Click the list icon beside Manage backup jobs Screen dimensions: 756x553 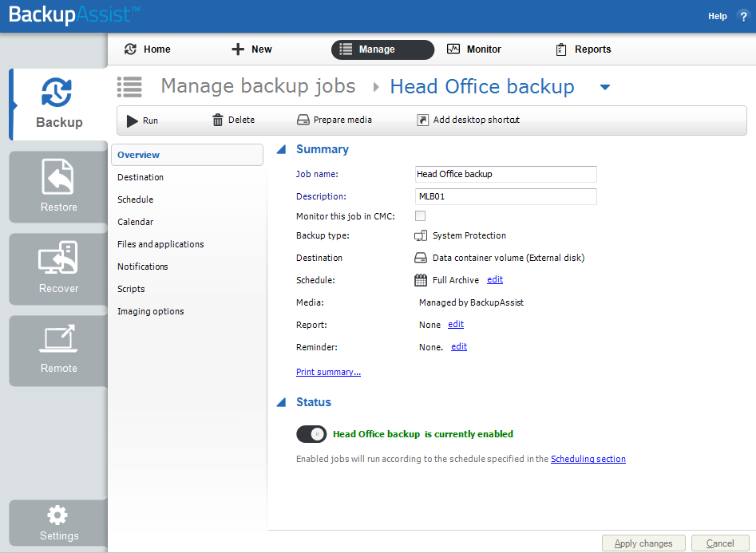click(129, 87)
